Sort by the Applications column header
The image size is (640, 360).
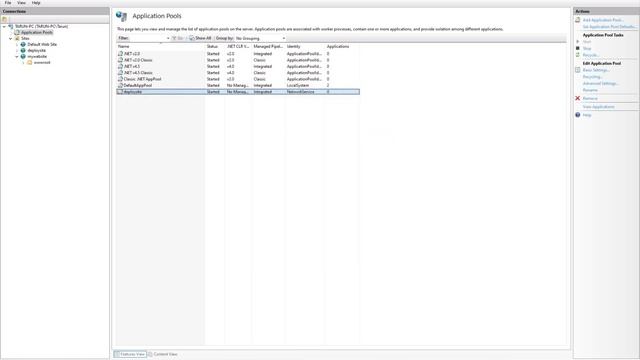pyautogui.click(x=342, y=47)
